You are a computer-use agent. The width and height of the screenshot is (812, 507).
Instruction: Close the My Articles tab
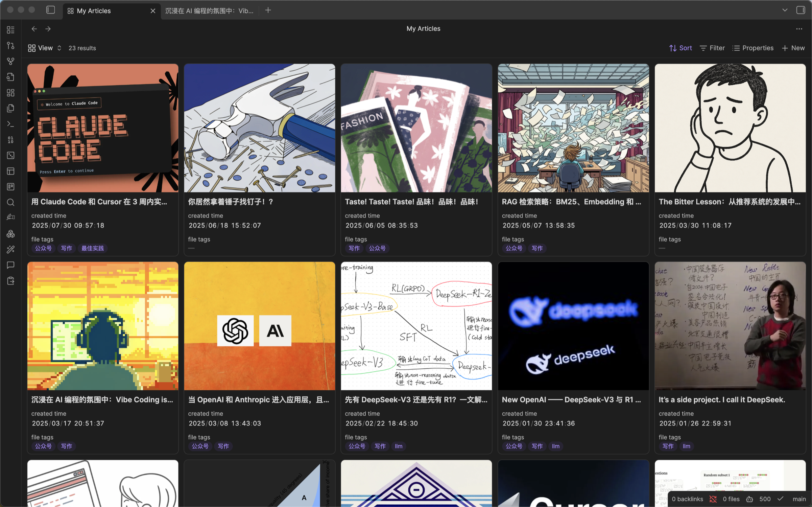pos(153,11)
